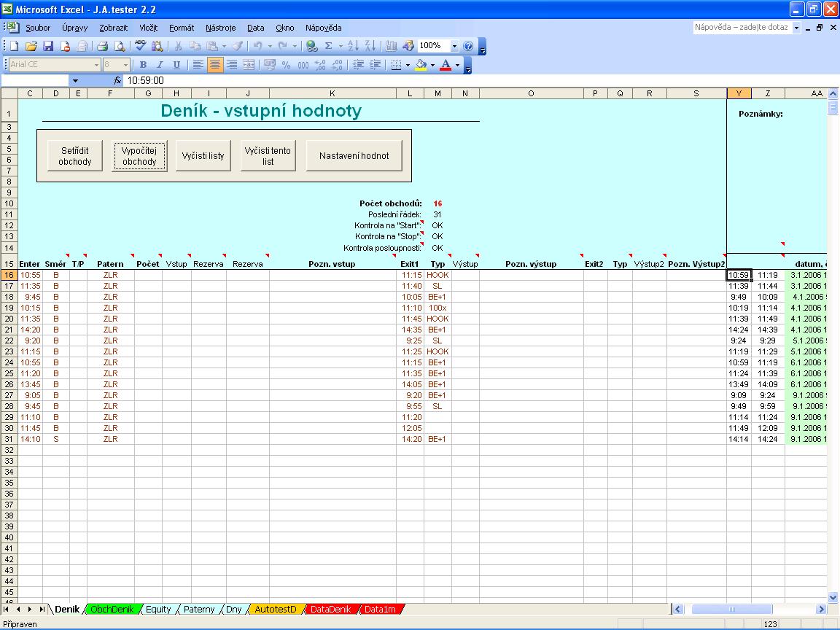Switch to the Equity sheet tab

tap(158, 610)
